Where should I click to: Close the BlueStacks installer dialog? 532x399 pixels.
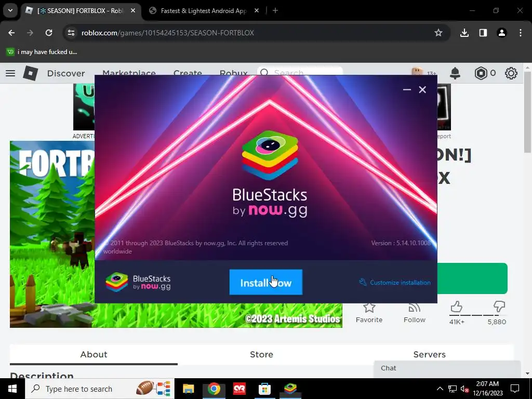[x=422, y=89]
